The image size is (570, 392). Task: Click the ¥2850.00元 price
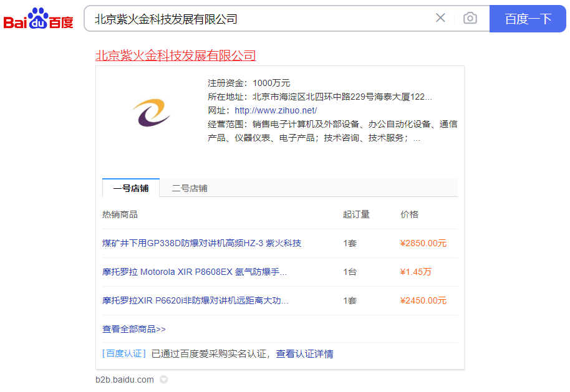pos(423,243)
